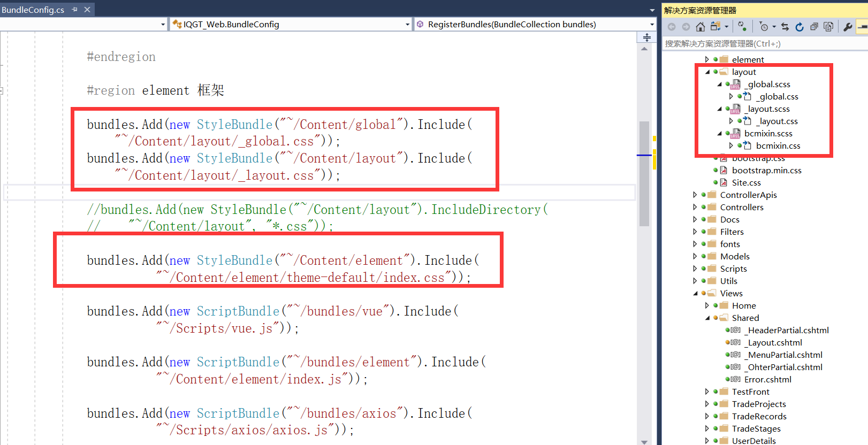Toggle pin on BundleConfig.cs tab
Screen dimensions: 868x445
click(x=74, y=10)
